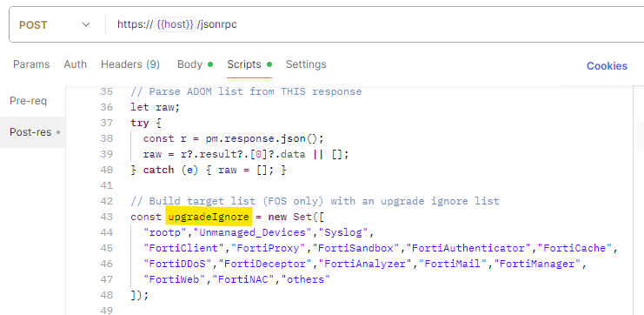Click the "new Set([" expression

296,217
